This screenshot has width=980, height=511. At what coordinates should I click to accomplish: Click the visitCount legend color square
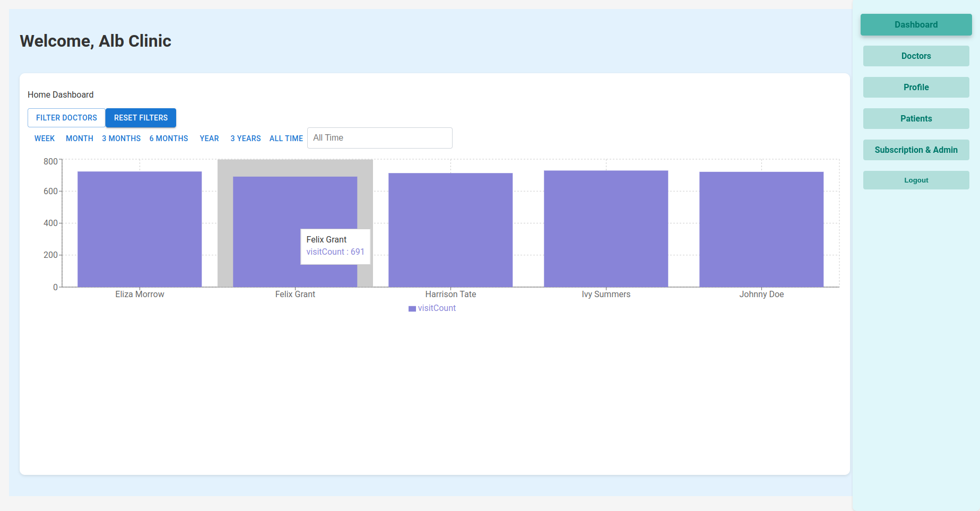(412, 309)
